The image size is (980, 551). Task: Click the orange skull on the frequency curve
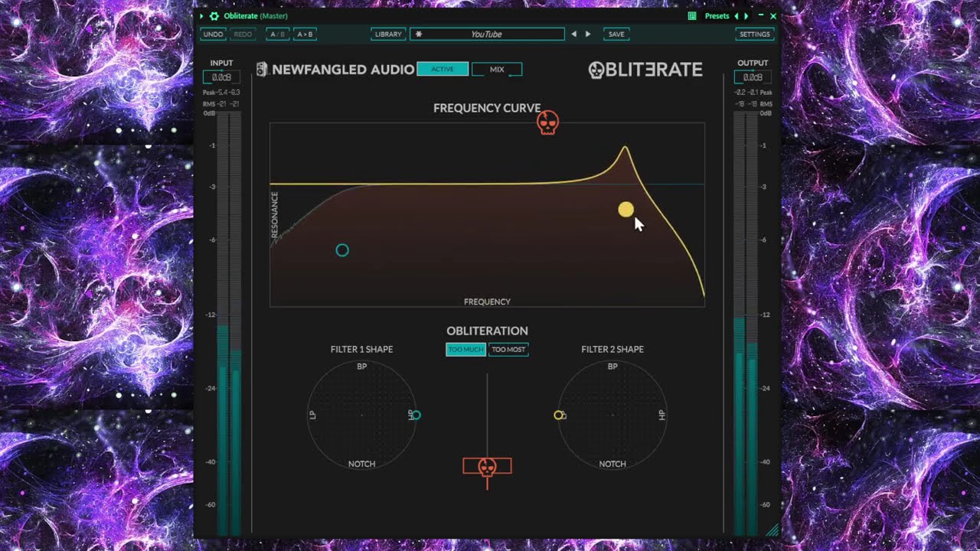pos(547,122)
